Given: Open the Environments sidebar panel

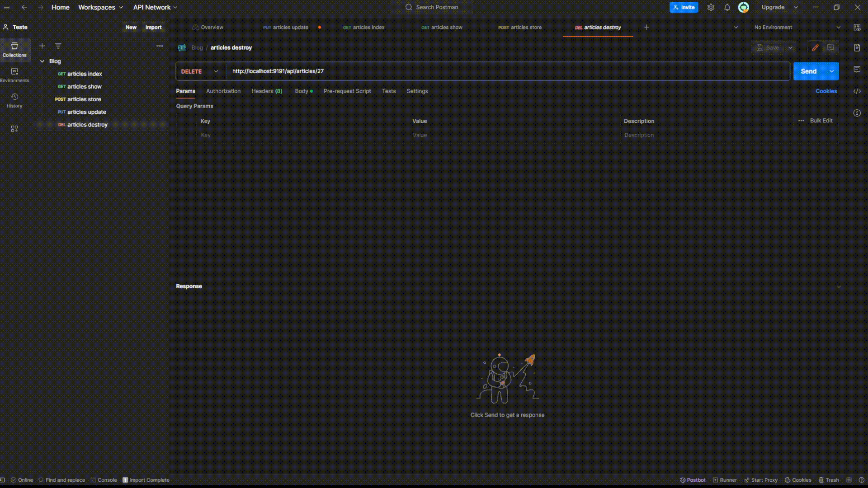Looking at the screenshot, I should [x=14, y=75].
